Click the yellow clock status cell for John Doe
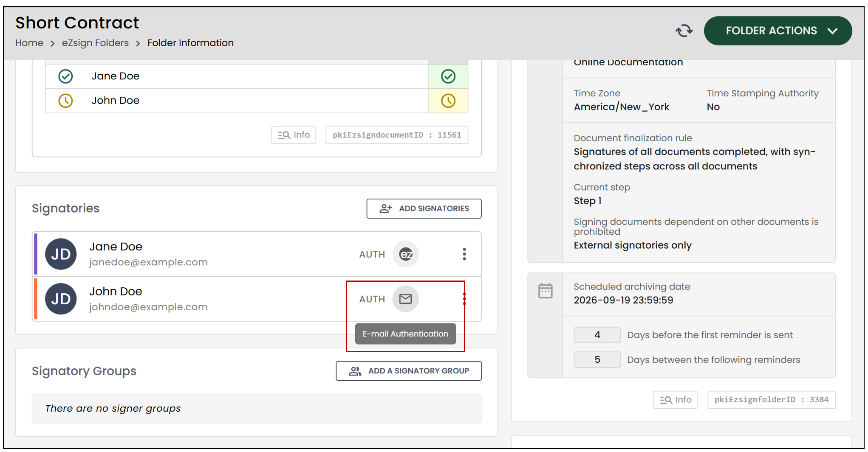 coord(448,101)
